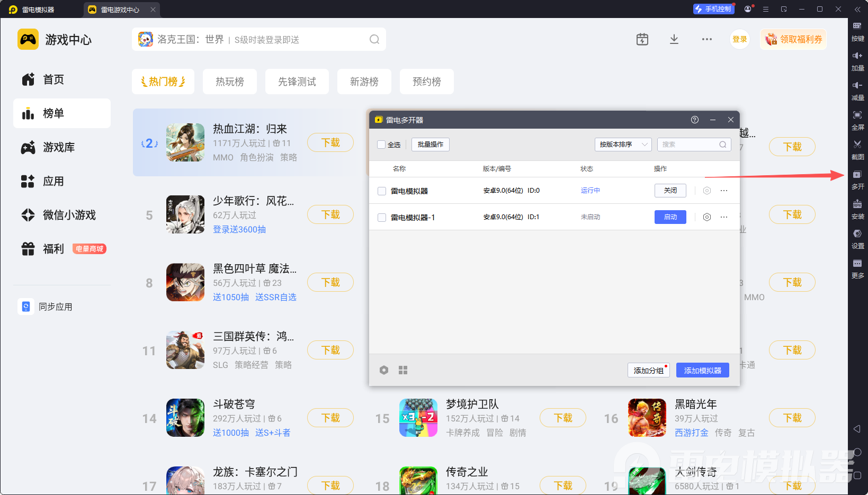Increase volume with the 加量 icon
The width and height of the screenshot is (868, 495).
pos(857,60)
